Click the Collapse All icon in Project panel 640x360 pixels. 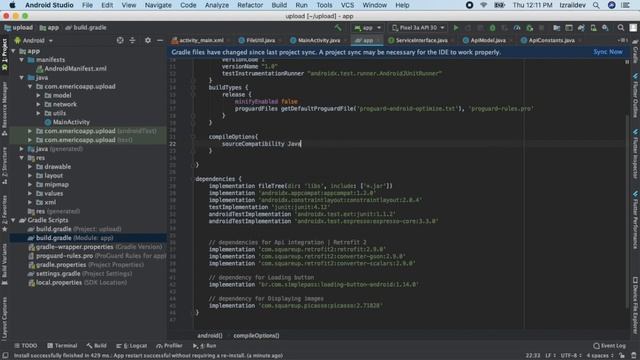coord(132,40)
